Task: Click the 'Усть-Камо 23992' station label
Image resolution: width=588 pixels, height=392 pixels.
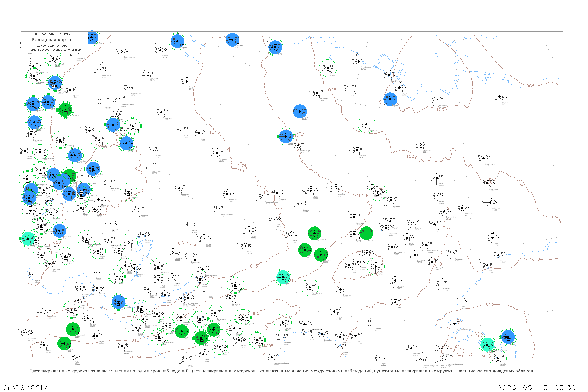Action: click(156, 172)
